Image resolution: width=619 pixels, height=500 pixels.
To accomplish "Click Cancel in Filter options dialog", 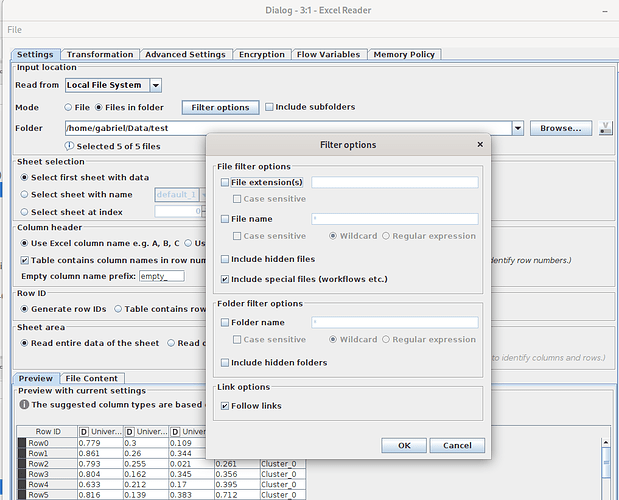I will point(457,446).
